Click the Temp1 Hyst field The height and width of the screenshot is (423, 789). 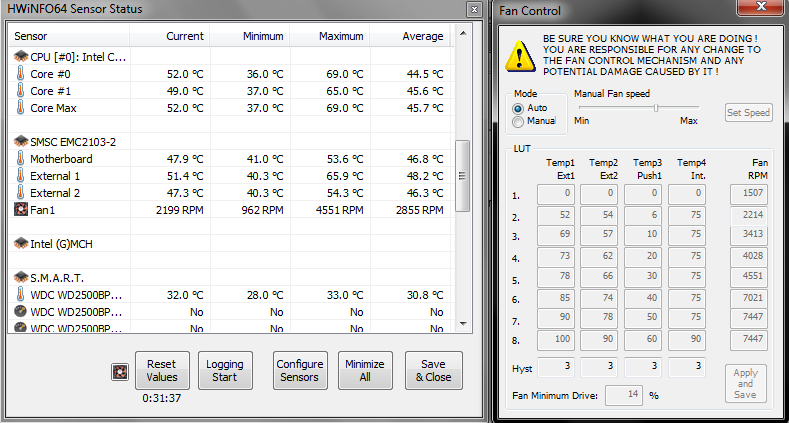[x=556, y=367]
